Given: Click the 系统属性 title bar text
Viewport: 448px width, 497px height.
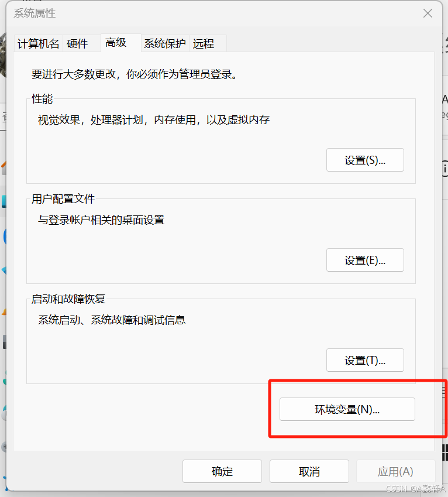Looking at the screenshot, I should tap(35, 13).
